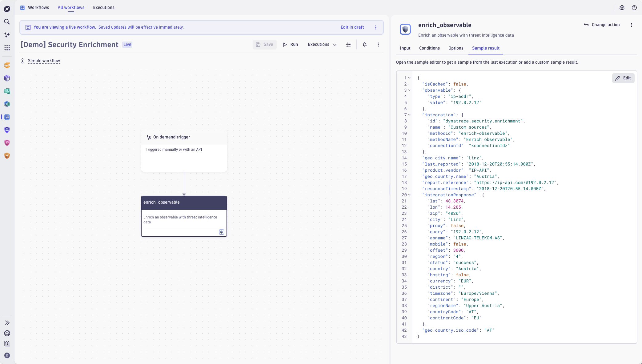Viewport: 642px width, 364px height.
Task: Open the Executions dropdown
Action: tap(322, 45)
